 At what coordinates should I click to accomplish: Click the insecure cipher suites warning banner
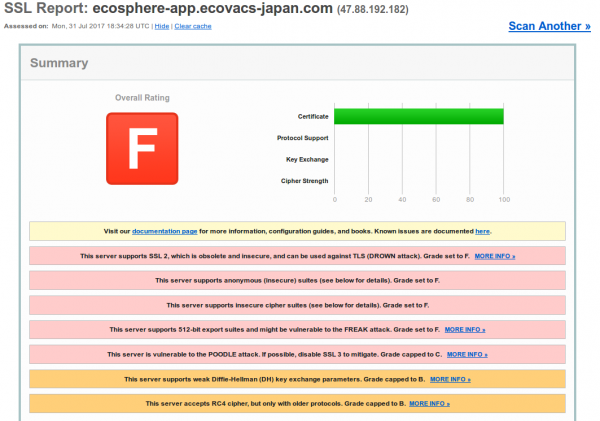(x=297, y=305)
